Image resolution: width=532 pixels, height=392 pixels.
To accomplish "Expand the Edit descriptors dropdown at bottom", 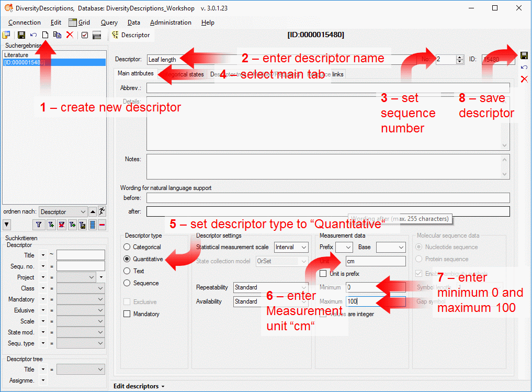I will (139, 386).
